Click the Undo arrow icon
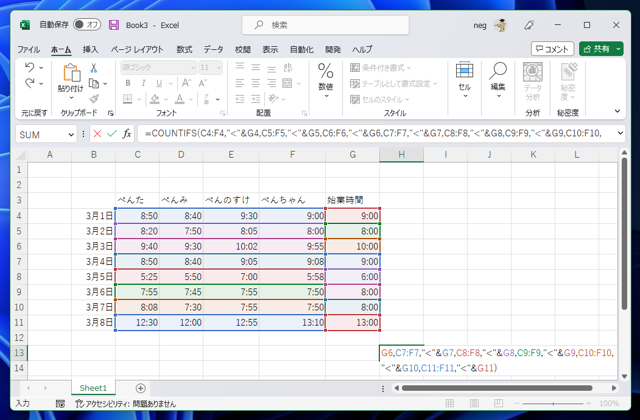 29,67
